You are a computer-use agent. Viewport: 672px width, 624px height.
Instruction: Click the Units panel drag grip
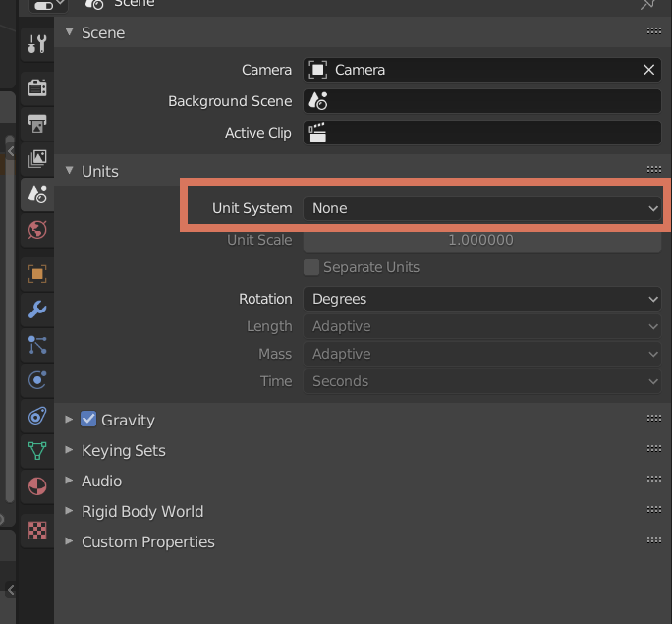[654, 170]
